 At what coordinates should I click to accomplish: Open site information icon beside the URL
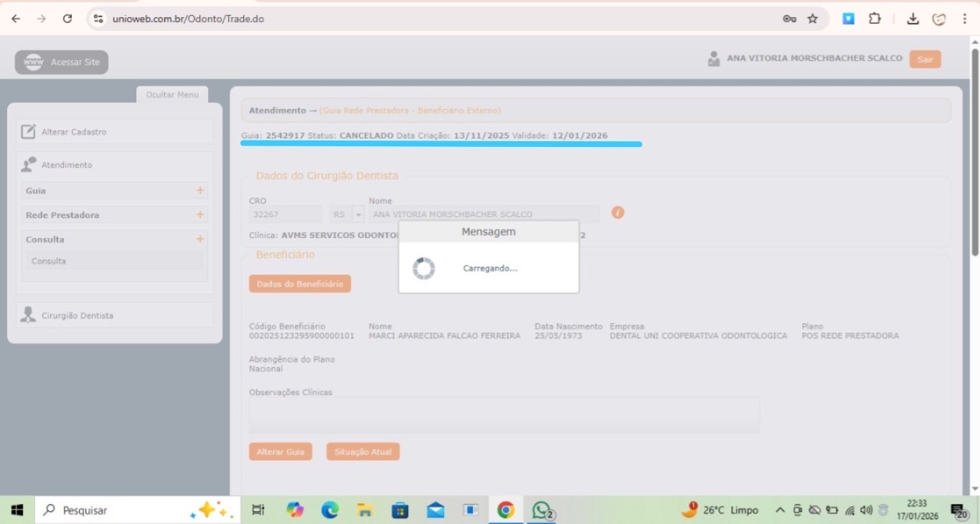[x=99, y=19]
